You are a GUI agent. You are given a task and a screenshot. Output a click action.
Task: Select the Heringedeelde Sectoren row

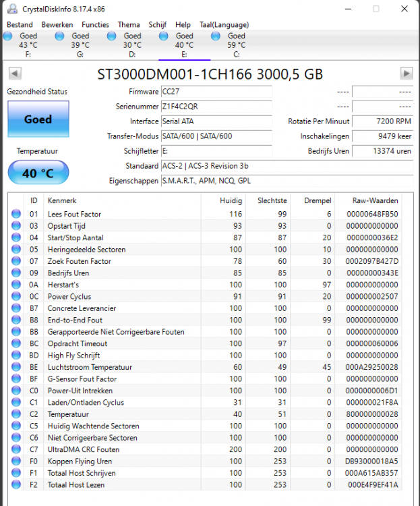[x=86, y=250]
